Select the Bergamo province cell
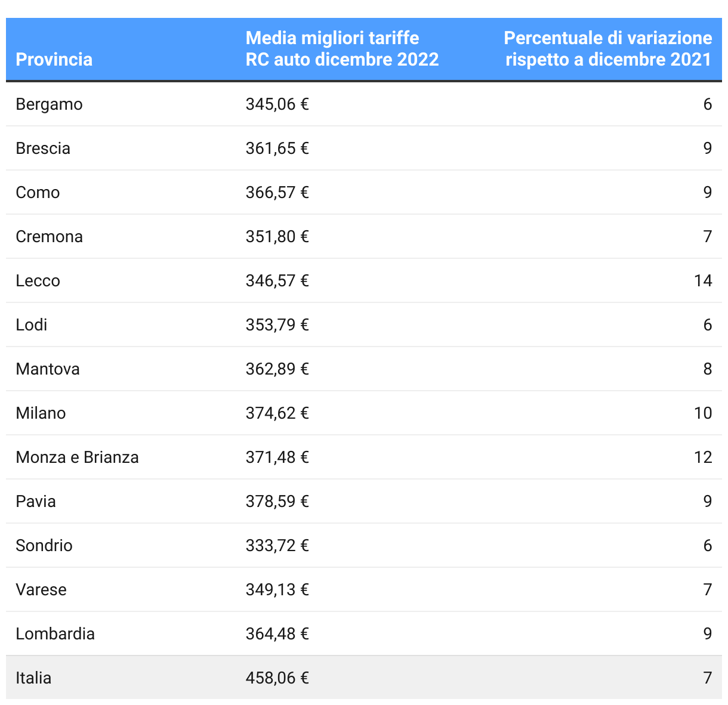Image resolution: width=728 pixels, height=705 pixels. tap(50, 104)
